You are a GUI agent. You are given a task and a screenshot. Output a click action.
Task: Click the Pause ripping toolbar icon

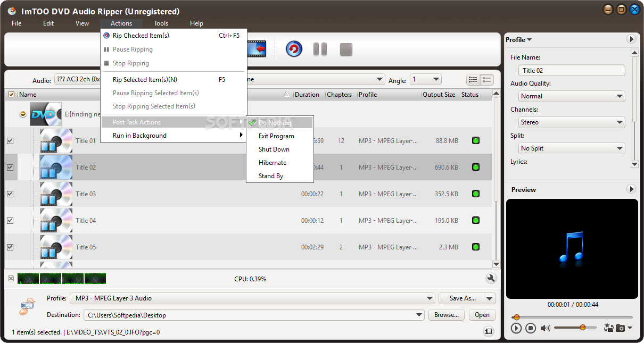click(x=320, y=49)
